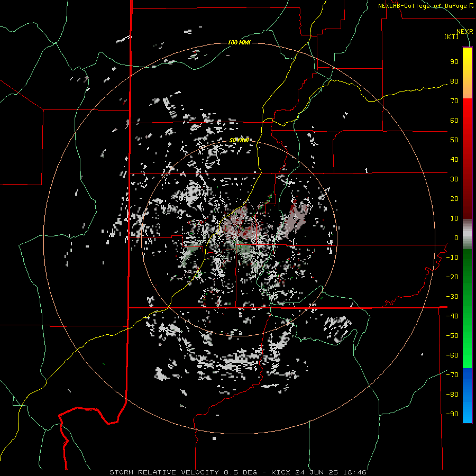
Task: Click the 50 value on the velocity scale
Action: click(454, 140)
